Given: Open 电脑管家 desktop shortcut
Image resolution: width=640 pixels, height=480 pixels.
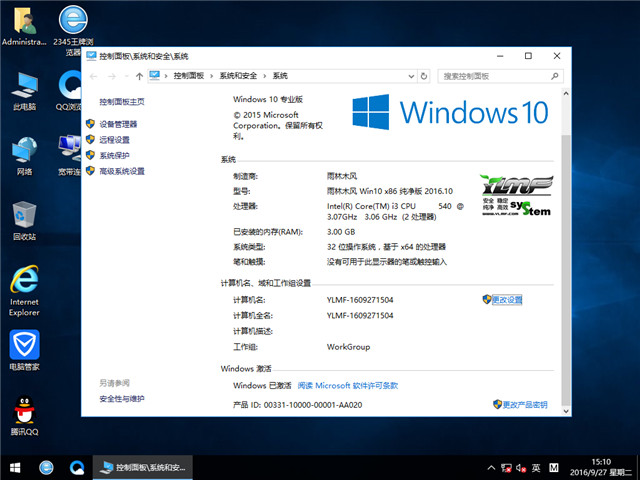Looking at the screenshot, I should coord(24,351).
